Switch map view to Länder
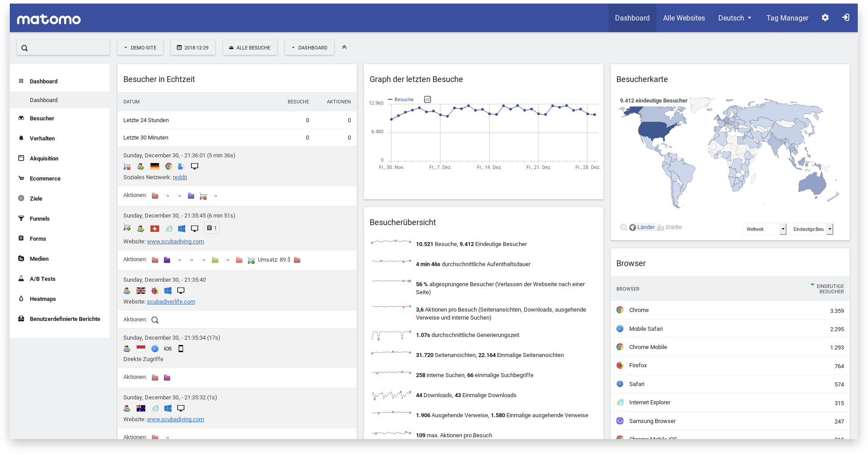 (x=642, y=227)
